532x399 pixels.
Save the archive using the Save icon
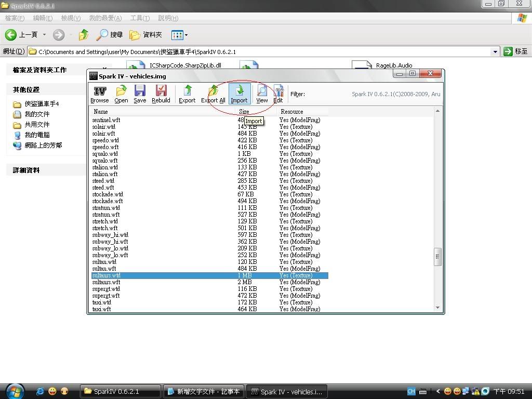click(140, 94)
